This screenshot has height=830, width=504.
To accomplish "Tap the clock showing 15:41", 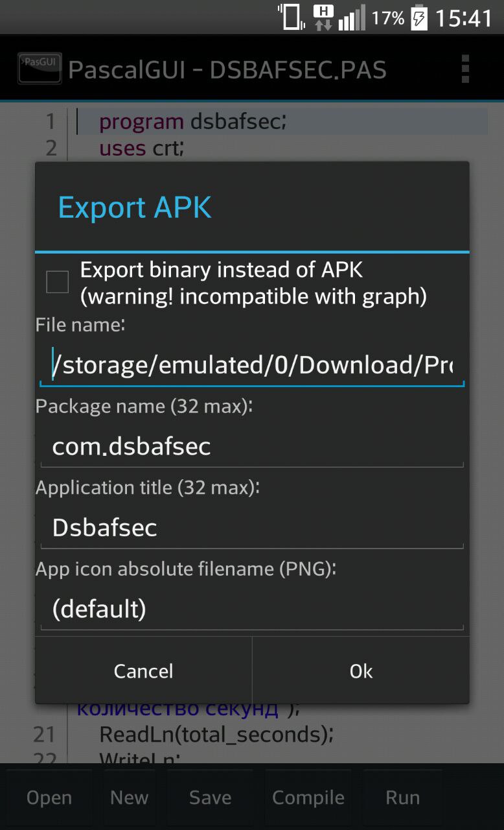I will pos(463,18).
